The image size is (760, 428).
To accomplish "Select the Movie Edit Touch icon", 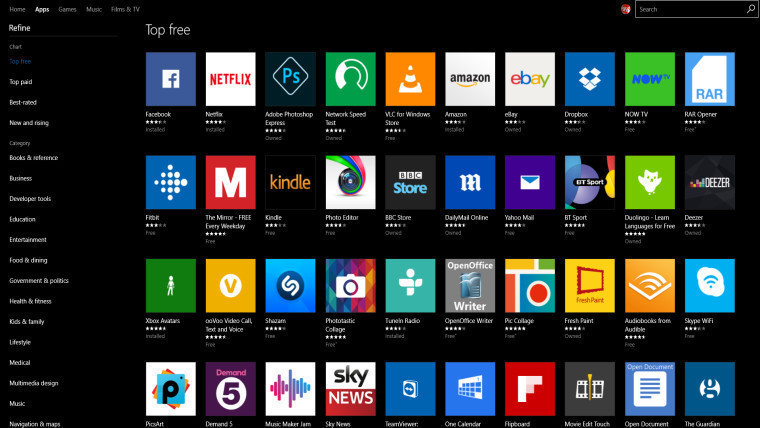I will tap(590, 389).
